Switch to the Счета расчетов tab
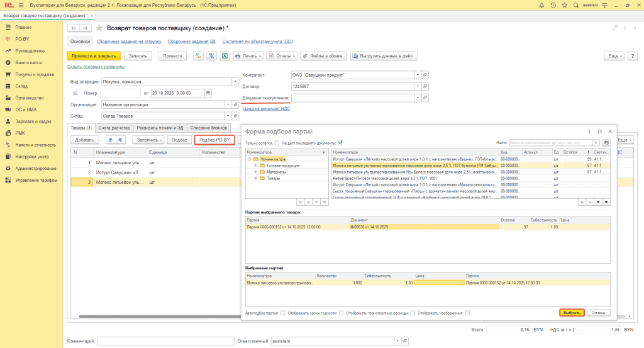Screen dimensions: 644x348 [x=113, y=128]
